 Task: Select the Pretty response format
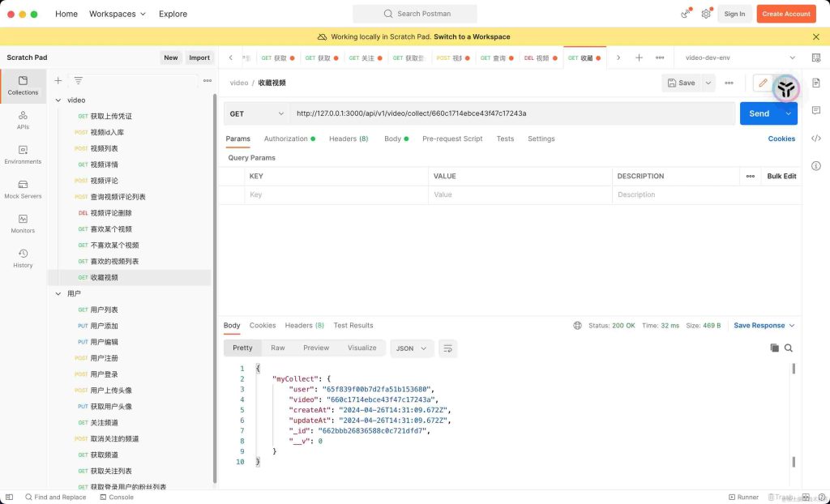coord(242,347)
